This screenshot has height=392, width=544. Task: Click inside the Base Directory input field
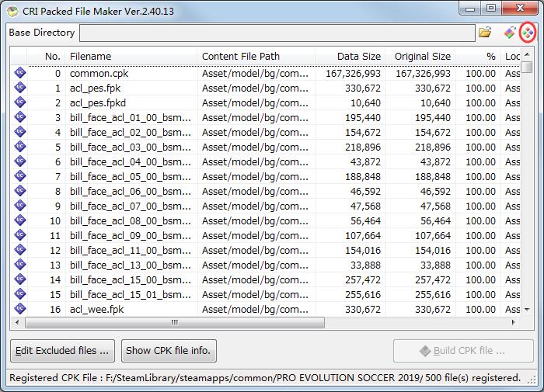click(x=277, y=33)
